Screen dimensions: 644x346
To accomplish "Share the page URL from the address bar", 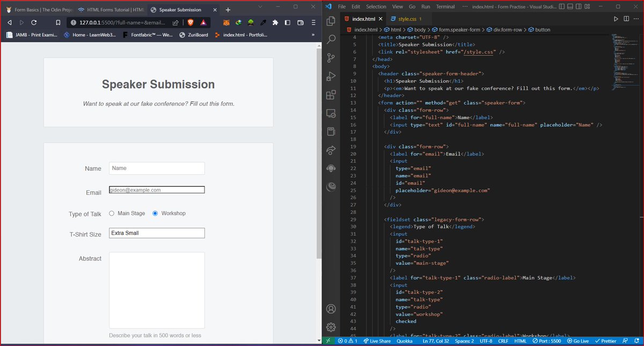I will (175, 23).
